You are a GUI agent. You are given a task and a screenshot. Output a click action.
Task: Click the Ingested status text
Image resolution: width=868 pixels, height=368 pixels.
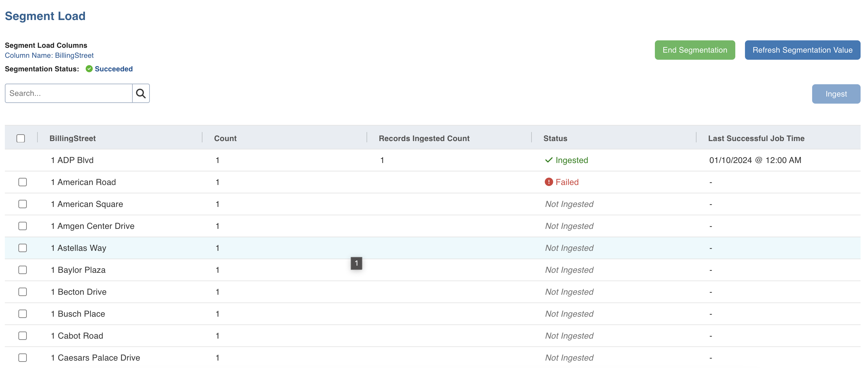572,160
